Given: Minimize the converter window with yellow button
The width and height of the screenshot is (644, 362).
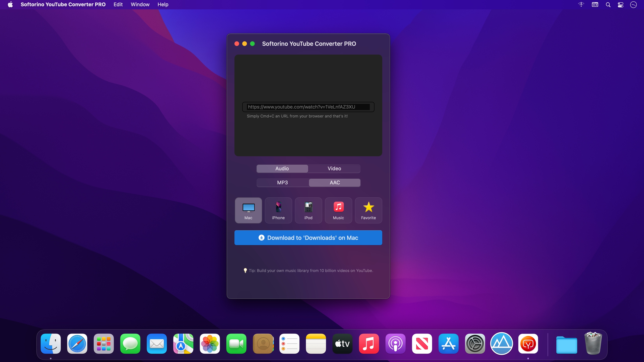Looking at the screenshot, I should tap(245, 44).
